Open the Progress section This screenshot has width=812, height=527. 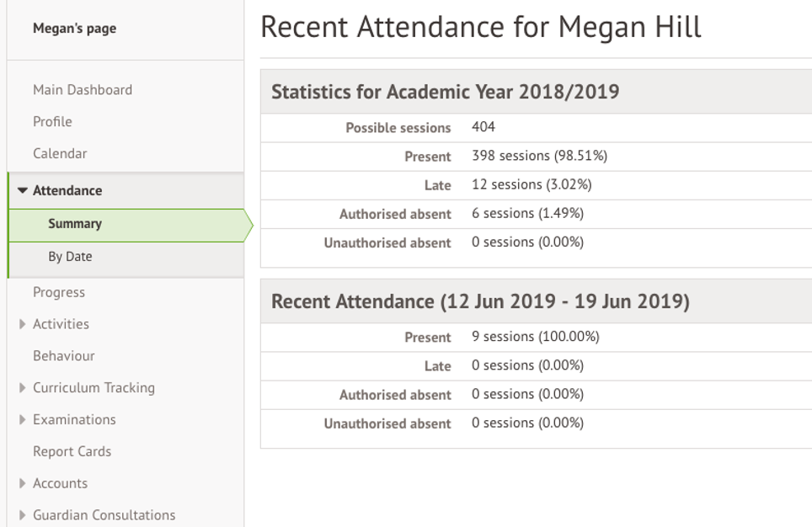click(x=59, y=292)
